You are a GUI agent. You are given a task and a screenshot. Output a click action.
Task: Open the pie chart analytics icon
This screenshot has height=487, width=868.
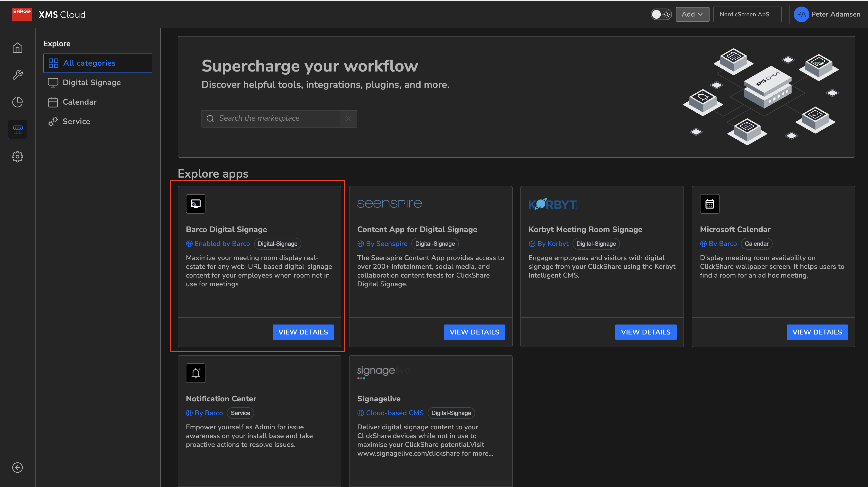18,102
